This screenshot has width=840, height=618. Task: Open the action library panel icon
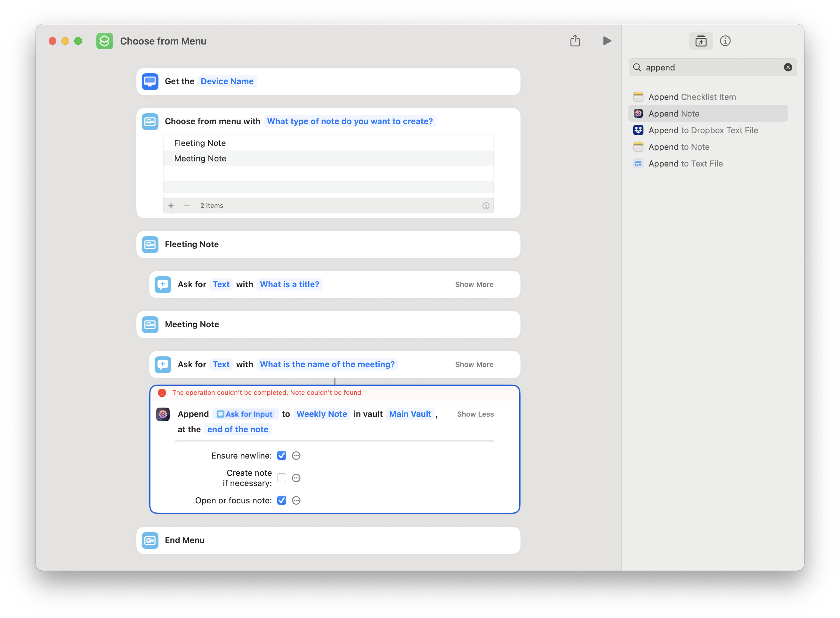click(700, 41)
